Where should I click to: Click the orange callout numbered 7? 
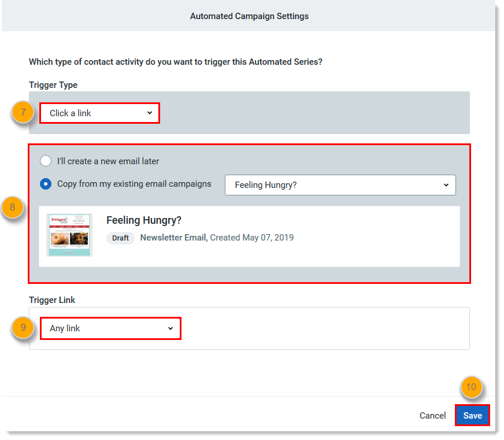[x=23, y=112]
